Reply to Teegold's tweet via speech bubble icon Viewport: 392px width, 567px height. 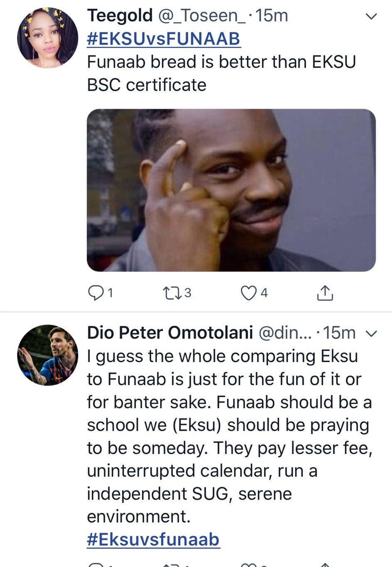[x=96, y=293]
